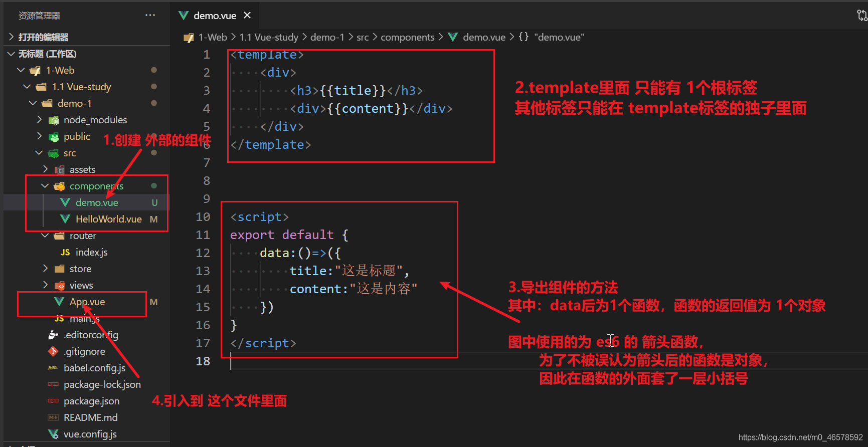Screen dimensions: 868x447
Task: Collapse the components folder
Action: (45, 186)
